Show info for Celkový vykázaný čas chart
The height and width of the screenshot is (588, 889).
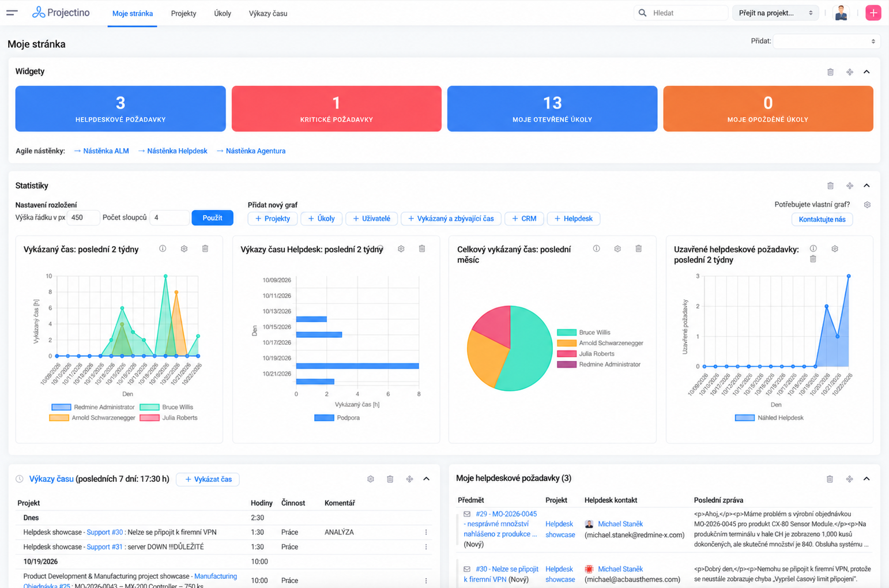[x=596, y=248]
